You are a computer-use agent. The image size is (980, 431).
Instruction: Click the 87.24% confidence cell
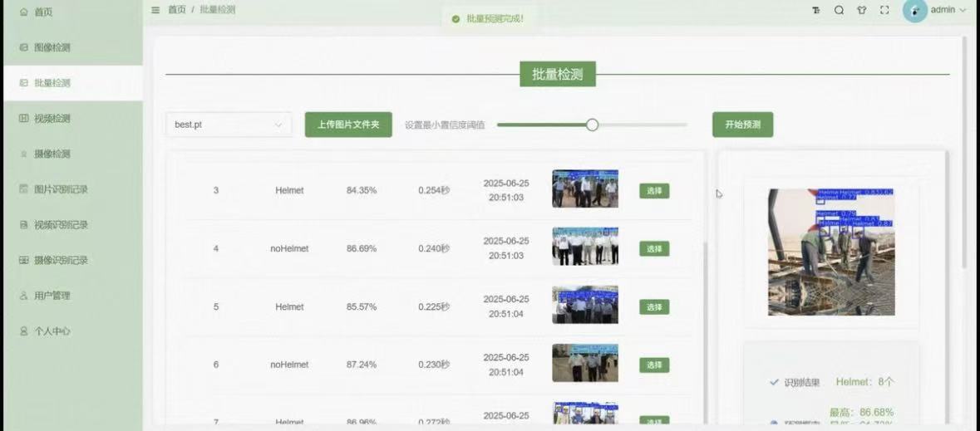pos(362,365)
